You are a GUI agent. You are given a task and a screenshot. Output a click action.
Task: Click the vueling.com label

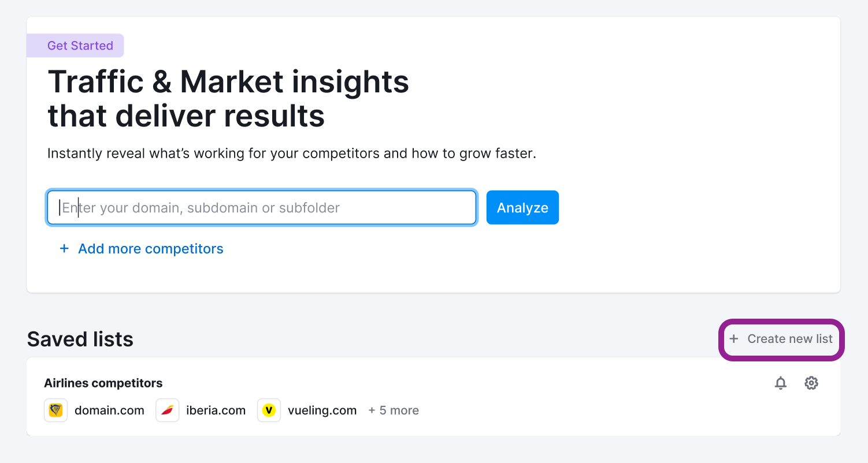click(322, 410)
